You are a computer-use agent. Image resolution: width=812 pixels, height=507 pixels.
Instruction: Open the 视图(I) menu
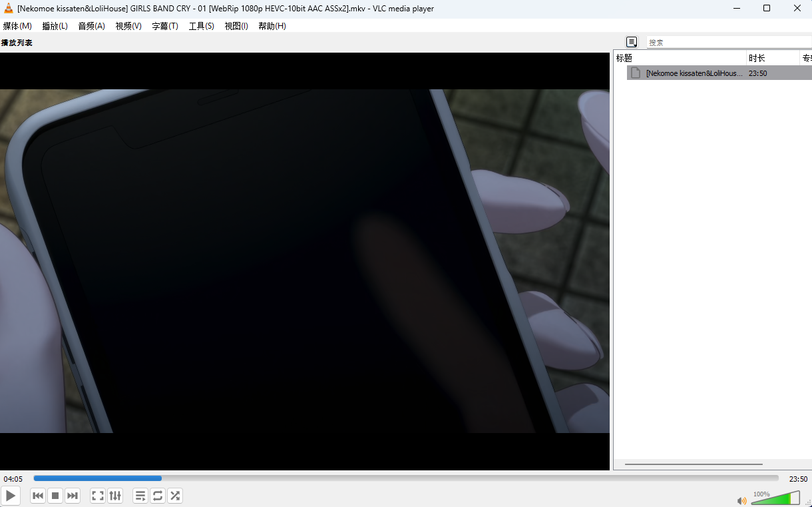click(236, 26)
